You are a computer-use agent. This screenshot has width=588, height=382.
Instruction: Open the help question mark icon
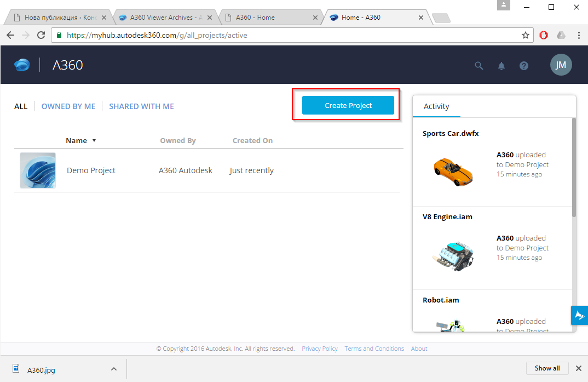click(x=524, y=66)
